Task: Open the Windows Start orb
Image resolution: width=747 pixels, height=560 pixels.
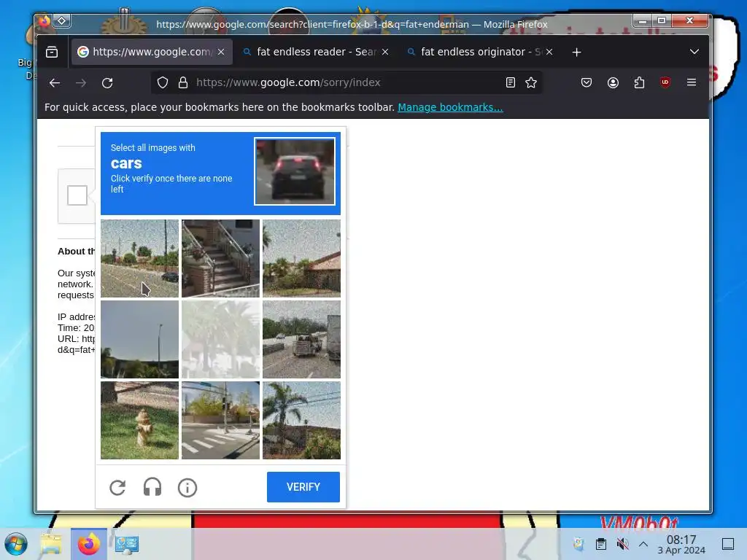Action: click(x=16, y=544)
